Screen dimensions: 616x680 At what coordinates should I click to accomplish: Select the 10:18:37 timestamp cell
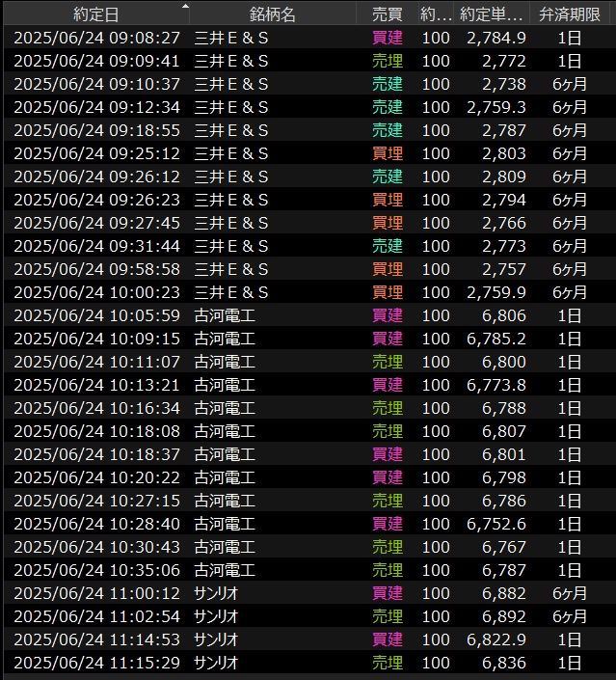point(96,454)
